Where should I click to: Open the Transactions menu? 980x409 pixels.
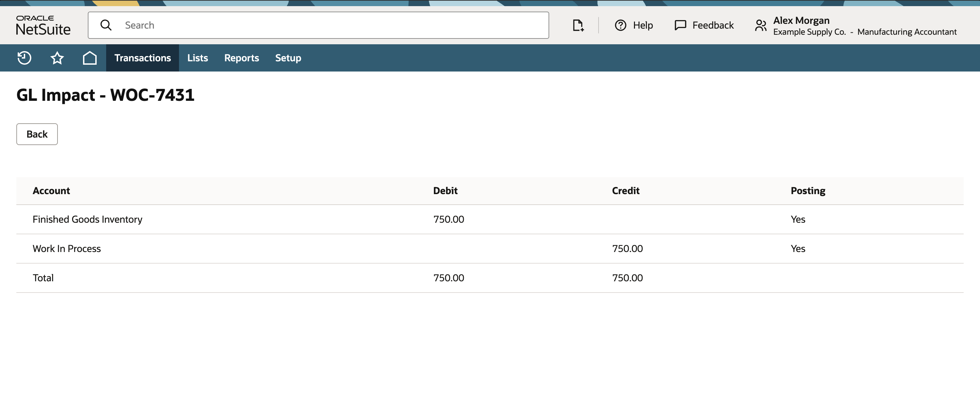tap(143, 58)
